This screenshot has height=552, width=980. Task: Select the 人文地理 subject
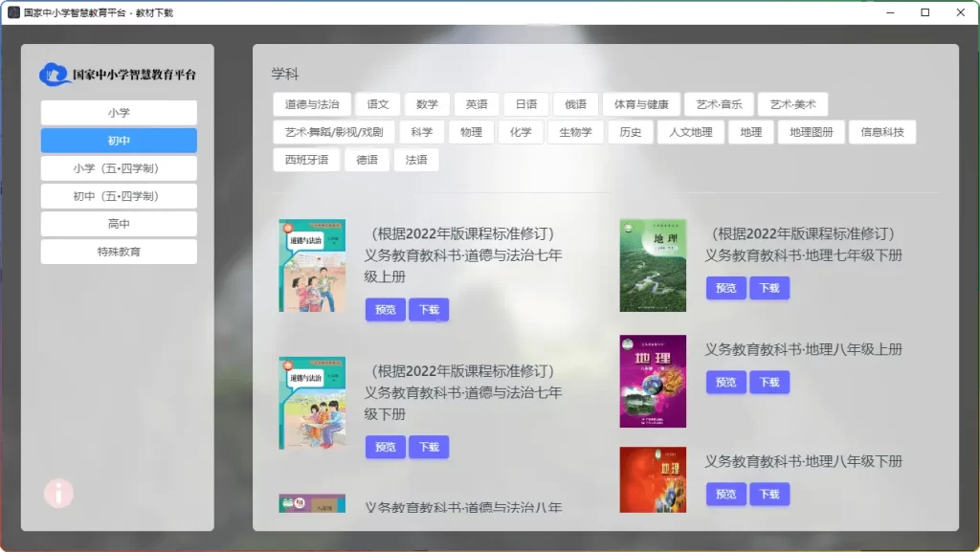pos(691,132)
